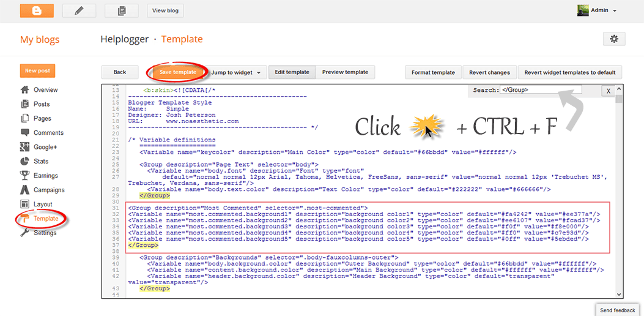Click the Group description "Most Commented" line
The height and width of the screenshot is (316, 644).
248,208
